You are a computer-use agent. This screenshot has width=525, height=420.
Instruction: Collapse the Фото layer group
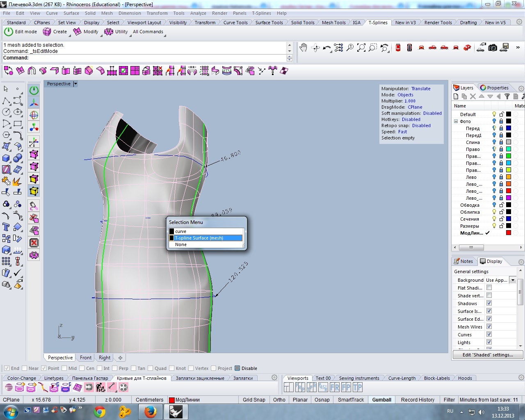click(x=456, y=121)
